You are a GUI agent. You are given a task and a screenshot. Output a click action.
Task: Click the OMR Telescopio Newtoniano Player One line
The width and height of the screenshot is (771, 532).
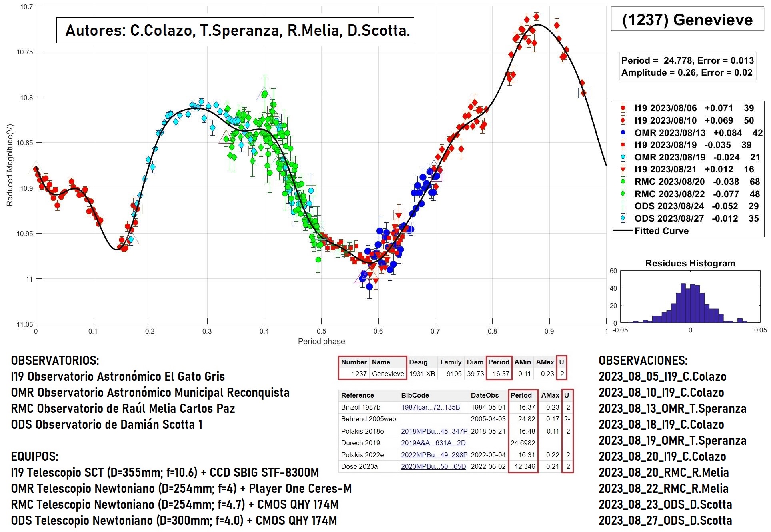click(181, 488)
